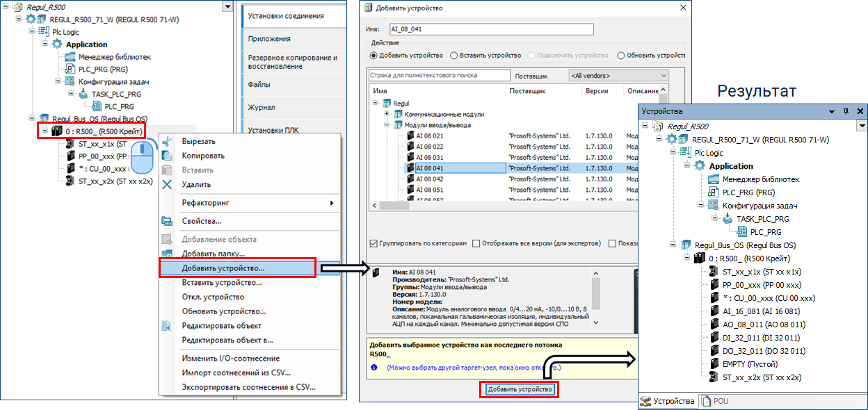Select the 'Вставить устройство' radio button

(x=454, y=56)
